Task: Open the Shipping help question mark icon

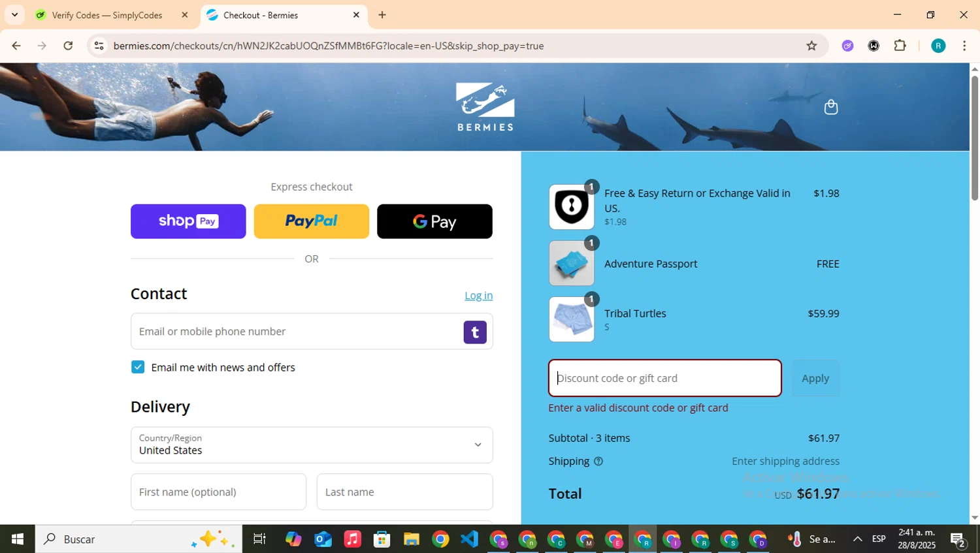Action: tap(598, 461)
